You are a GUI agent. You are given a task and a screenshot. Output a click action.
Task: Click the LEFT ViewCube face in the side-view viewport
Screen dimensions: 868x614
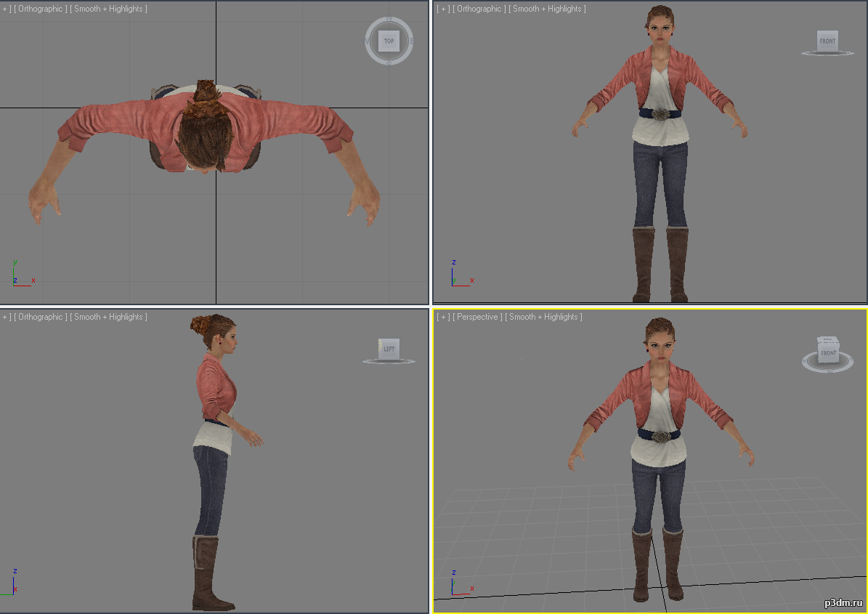click(389, 349)
